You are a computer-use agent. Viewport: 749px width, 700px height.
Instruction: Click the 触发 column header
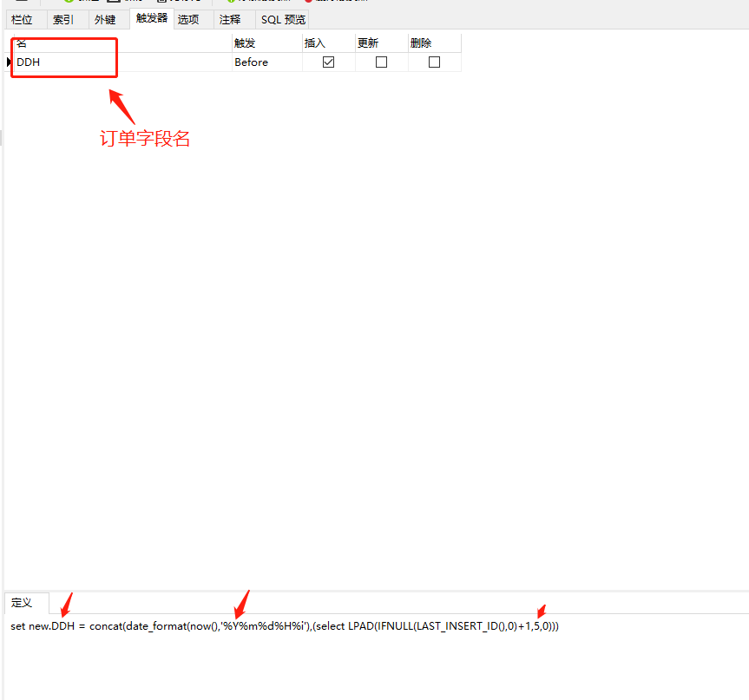point(267,43)
